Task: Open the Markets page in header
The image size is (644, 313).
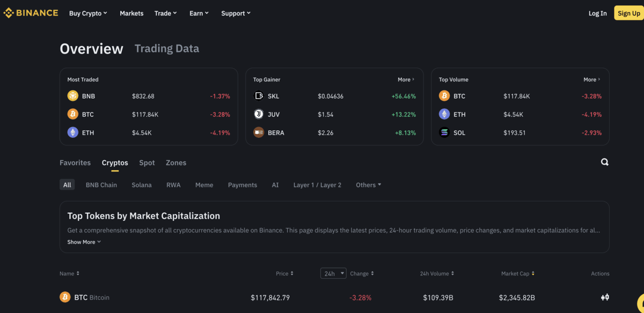Action: coord(131,13)
